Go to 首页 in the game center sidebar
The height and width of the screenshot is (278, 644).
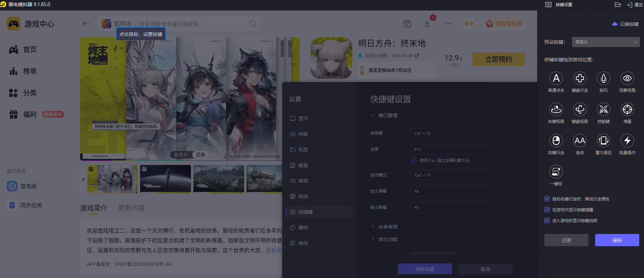click(x=23, y=49)
